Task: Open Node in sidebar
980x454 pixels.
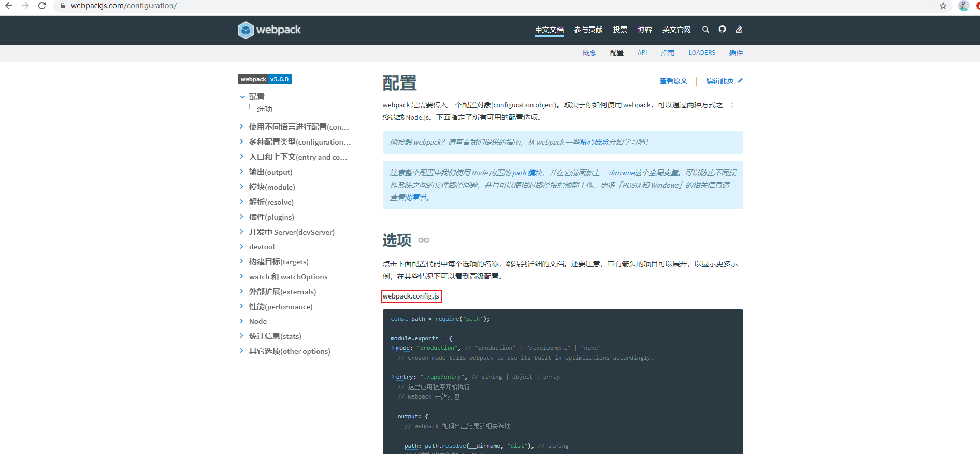Action: [x=258, y=321]
